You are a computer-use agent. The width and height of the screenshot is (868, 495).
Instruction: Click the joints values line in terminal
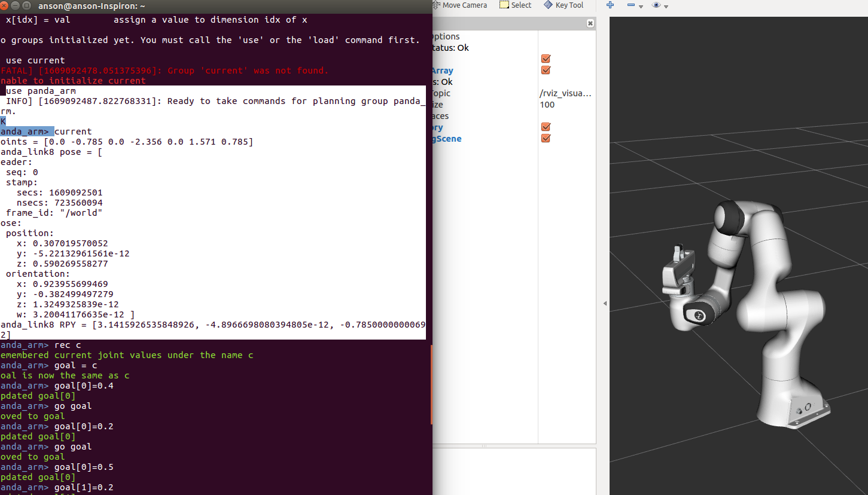127,142
